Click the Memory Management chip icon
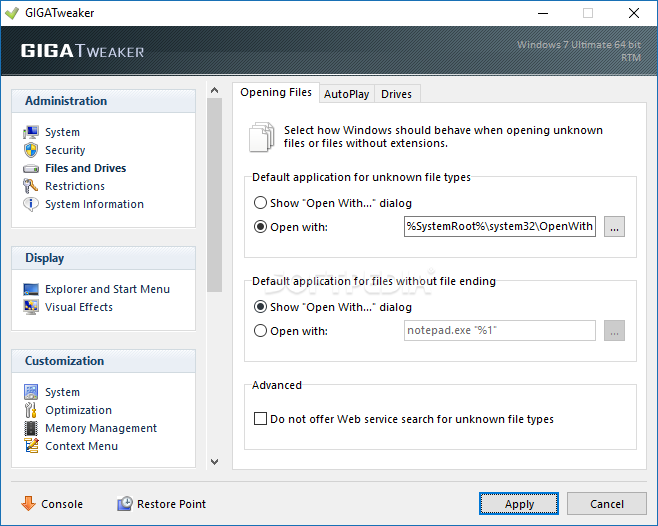This screenshot has height=526, width=658. [31, 428]
